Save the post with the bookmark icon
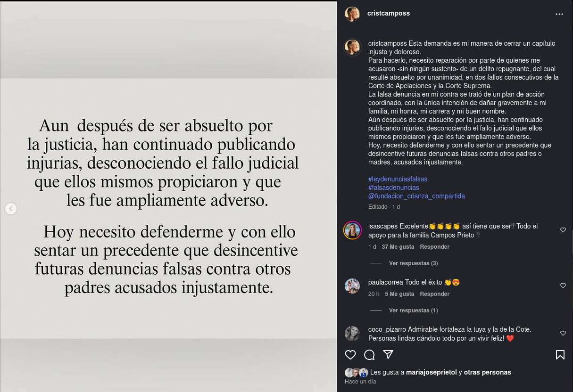 [x=560, y=355]
